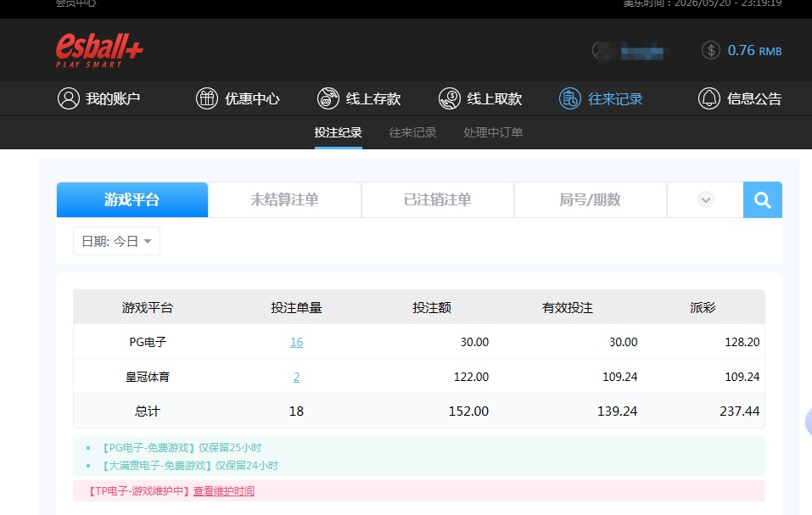Select the 局号/期数 filter tab
The image size is (812, 515).
click(x=590, y=199)
